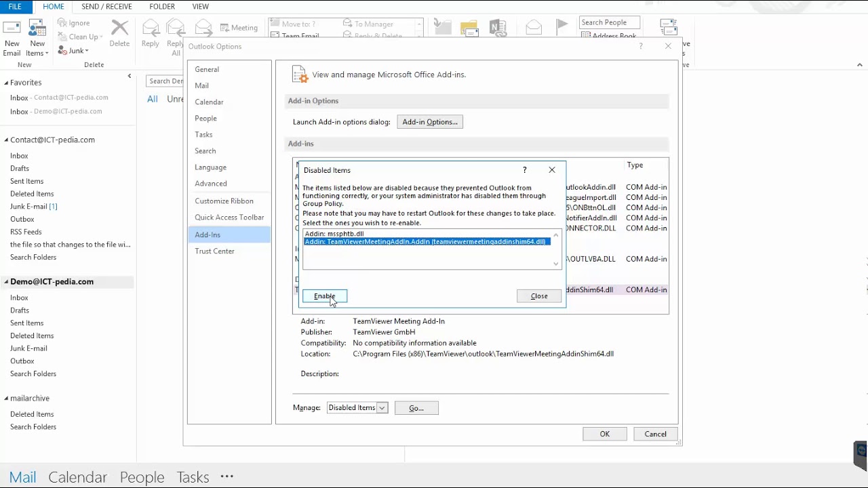Click the disabled list scroll up arrow
The image size is (868, 488).
pyautogui.click(x=556, y=235)
